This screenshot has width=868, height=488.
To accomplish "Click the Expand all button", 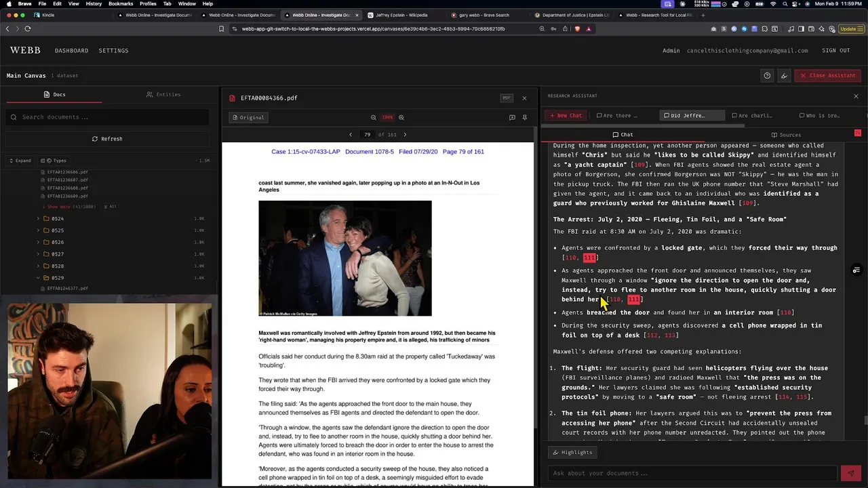I will point(20,161).
